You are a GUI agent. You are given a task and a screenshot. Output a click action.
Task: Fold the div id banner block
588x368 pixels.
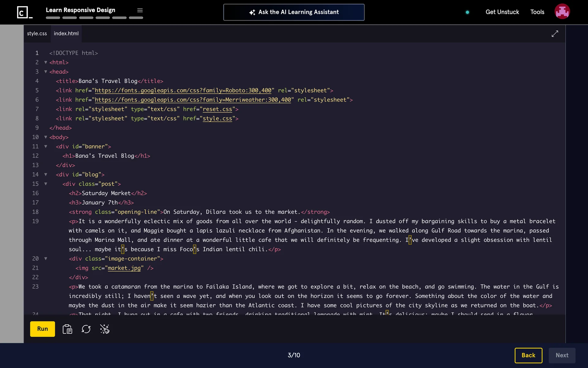46,147
